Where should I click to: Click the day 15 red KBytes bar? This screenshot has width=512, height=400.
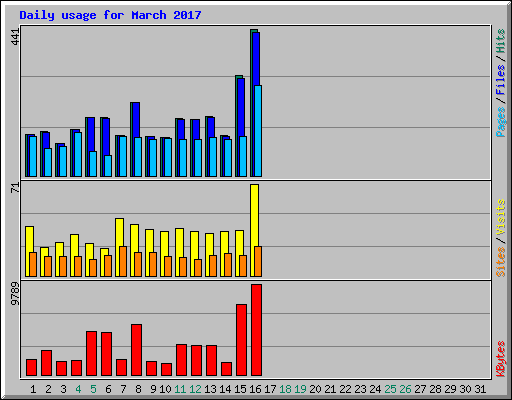(241, 340)
